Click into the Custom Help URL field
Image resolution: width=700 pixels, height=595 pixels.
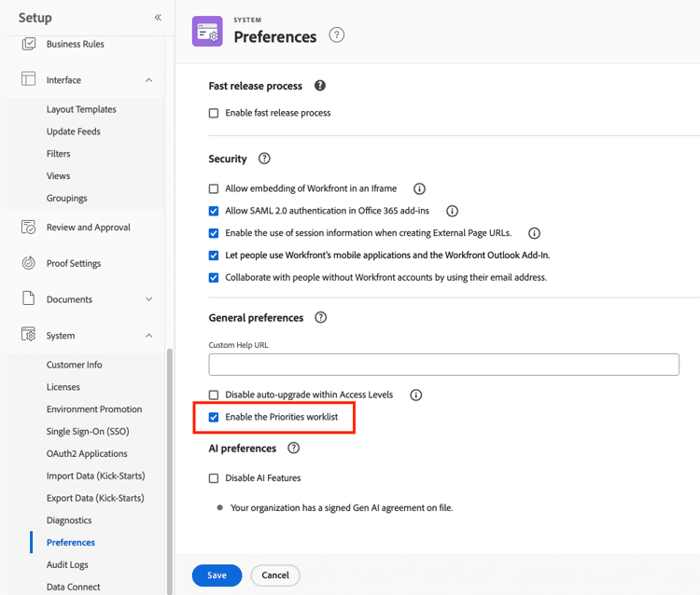pos(443,365)
